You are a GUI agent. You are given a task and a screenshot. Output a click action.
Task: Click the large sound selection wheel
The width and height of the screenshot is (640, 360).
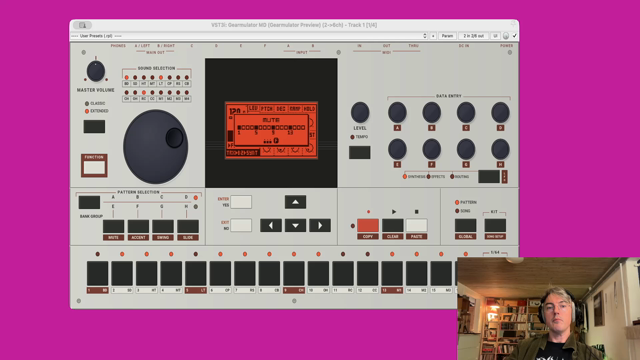(156, 147)
